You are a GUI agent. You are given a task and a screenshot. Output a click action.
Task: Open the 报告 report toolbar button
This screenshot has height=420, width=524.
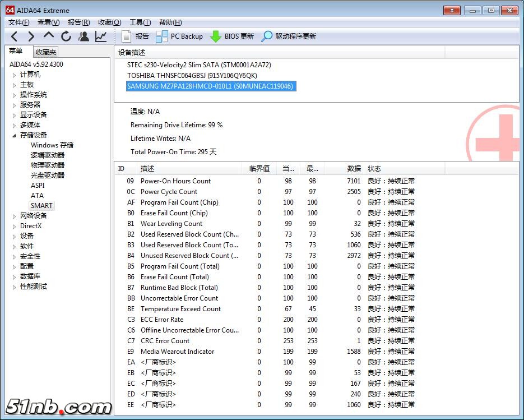point(135,36)
